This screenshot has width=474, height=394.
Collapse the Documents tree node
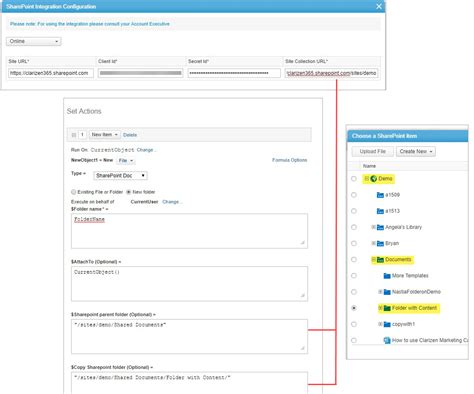[x=373, y=259]
